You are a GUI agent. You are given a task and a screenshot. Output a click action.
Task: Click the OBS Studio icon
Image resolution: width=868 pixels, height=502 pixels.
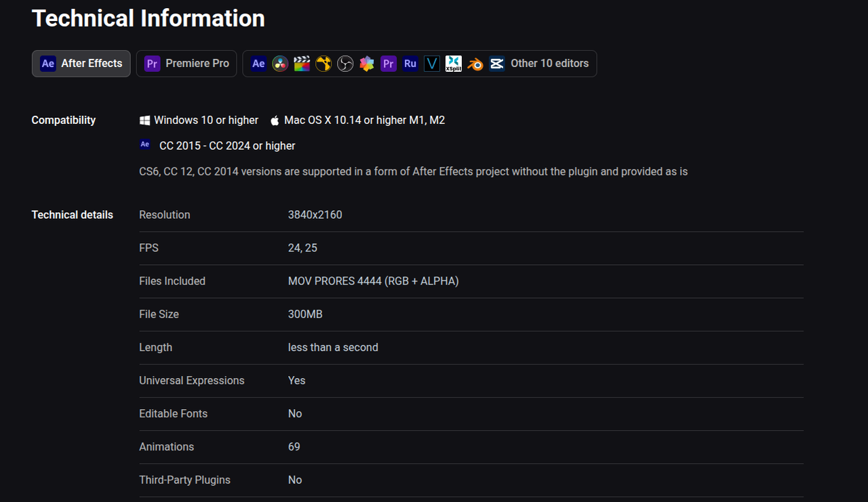345,64
